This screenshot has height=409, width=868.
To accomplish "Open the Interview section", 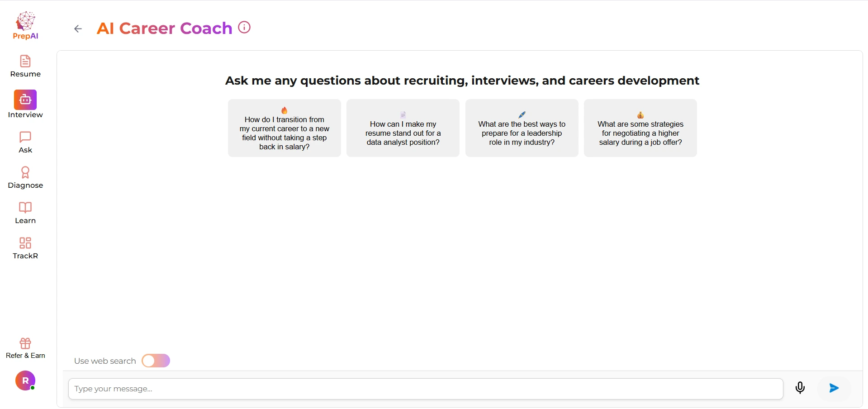I will click(x=25, y=100).
